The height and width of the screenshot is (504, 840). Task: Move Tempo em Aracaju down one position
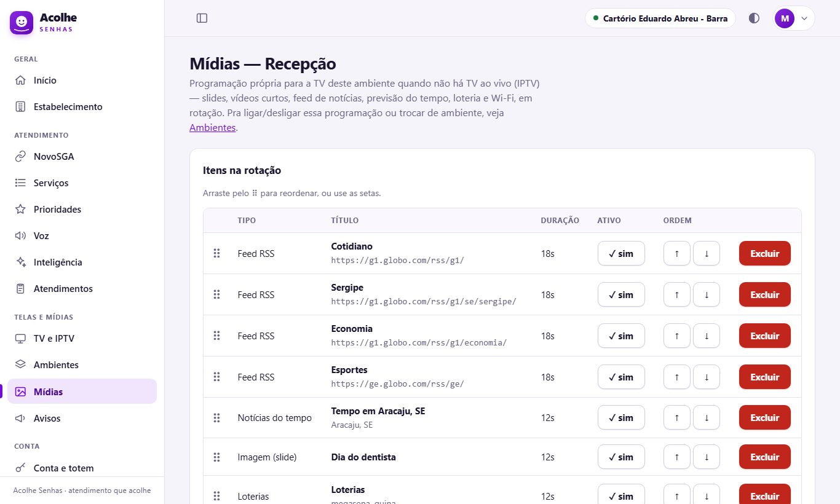[x=707, y=417]
